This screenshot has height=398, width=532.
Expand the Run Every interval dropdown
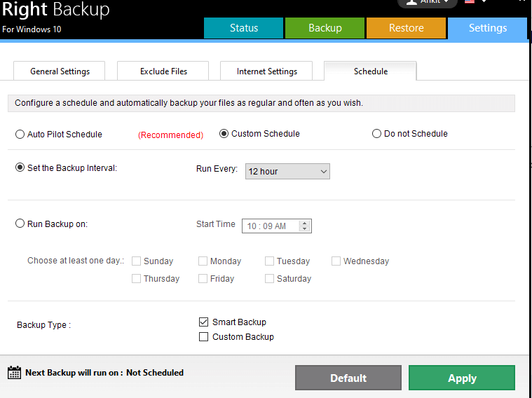point(287,172)
